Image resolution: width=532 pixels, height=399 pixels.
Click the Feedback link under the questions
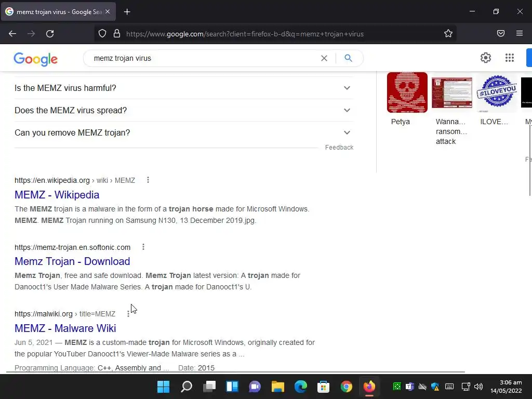click(x=339, y=147)
